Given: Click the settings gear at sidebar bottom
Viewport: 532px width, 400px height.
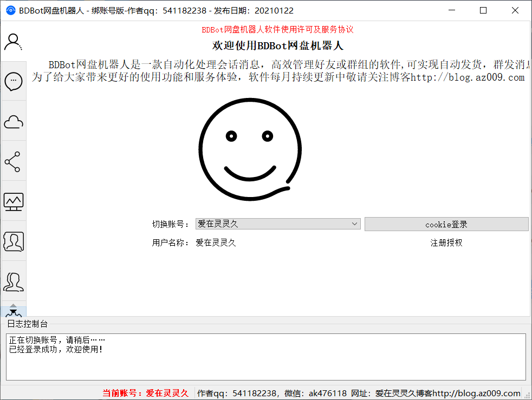Looking at the screenshot, I should click(13, 314).
